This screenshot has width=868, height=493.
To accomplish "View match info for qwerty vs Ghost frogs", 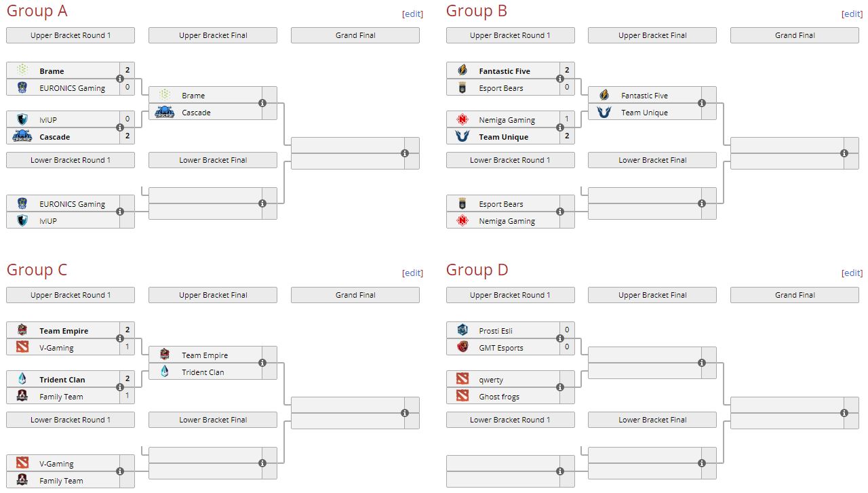I will 560,387.
